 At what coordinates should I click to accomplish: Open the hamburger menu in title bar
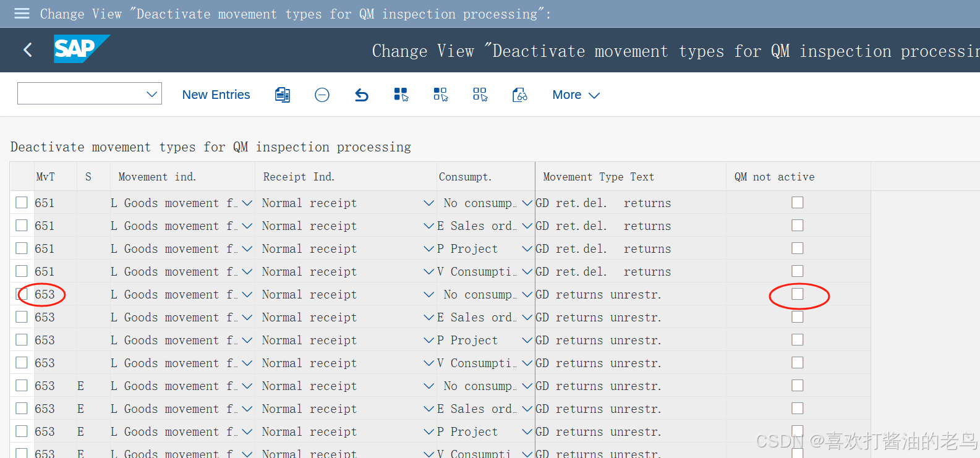(22, 14)
